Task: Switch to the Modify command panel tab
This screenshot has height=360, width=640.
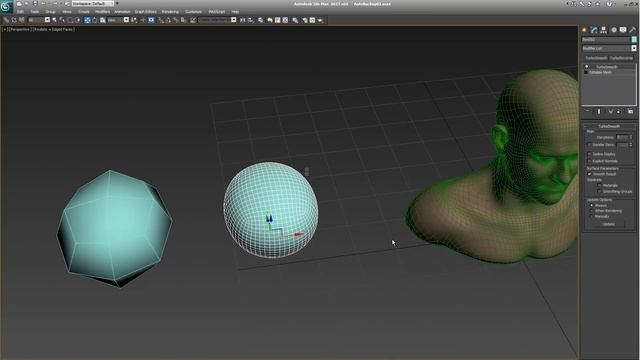Action: tap(594, 30)
